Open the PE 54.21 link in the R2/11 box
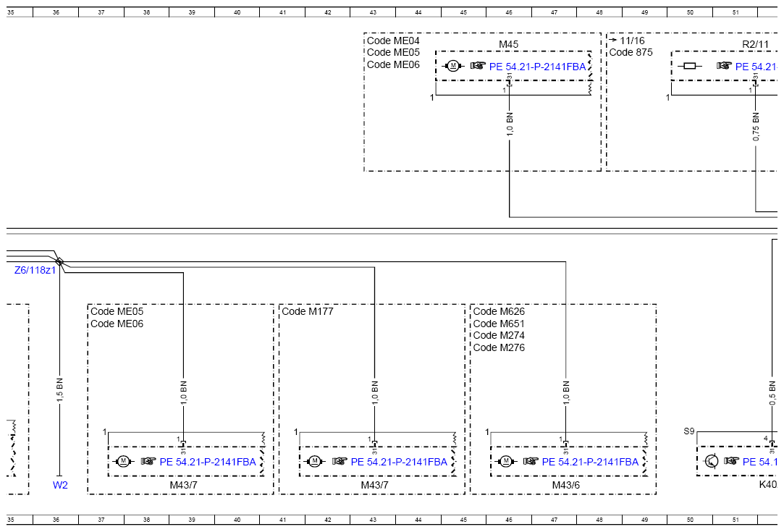784x532 pixels. (x=756, y=67)
